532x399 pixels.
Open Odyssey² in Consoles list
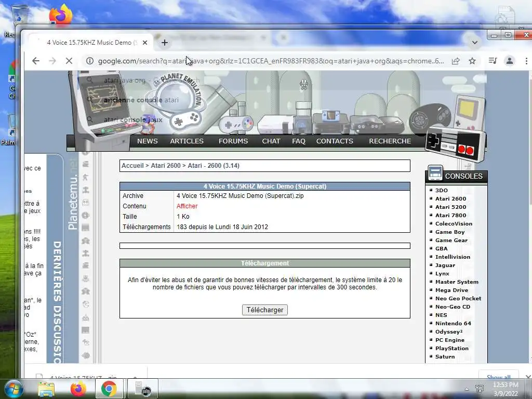click(x=449, y=332)
